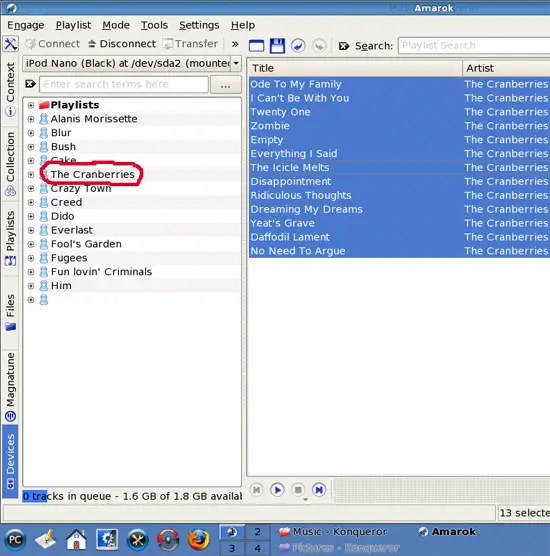Expand Blur artist node
550x556 pixels.
coord(31,133)
